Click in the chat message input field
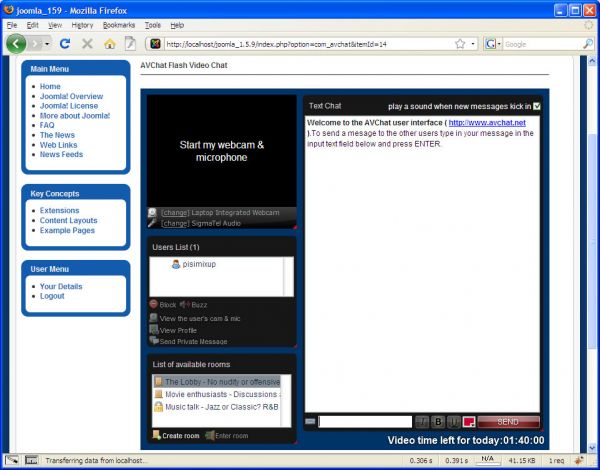Image resolution: width=600 pixels, height=470 pixels. tap(365, 422)
